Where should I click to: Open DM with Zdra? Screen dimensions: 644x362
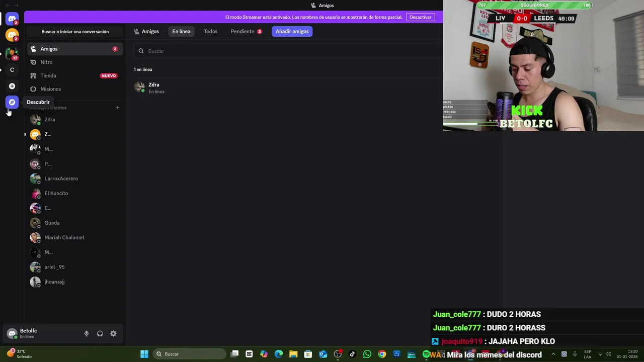74,120
